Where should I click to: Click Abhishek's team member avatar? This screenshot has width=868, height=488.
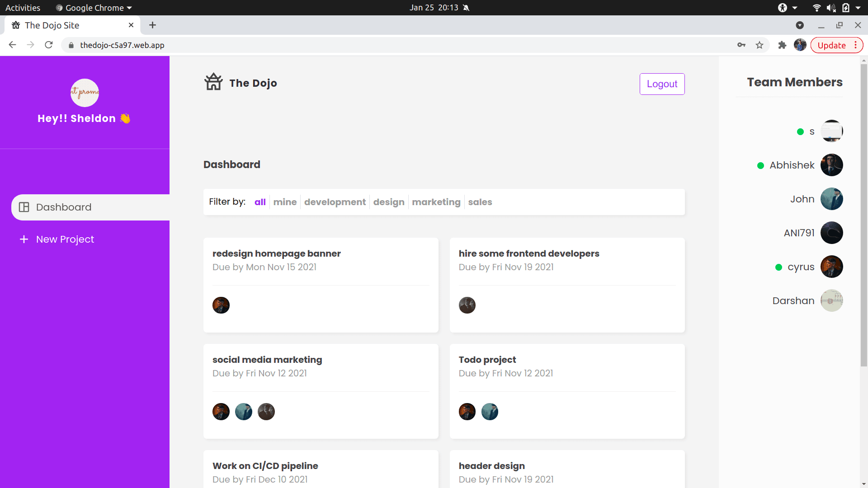click(x=831, y=165)
